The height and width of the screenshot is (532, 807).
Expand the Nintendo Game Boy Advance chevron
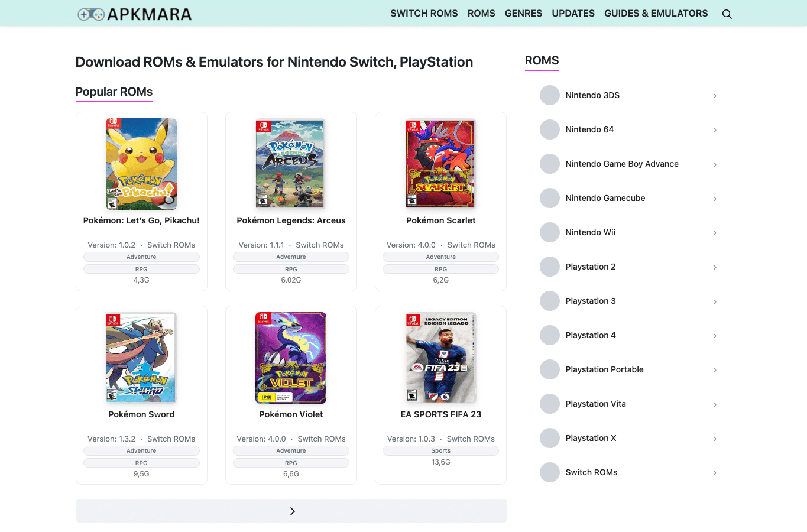pos(715,164)
